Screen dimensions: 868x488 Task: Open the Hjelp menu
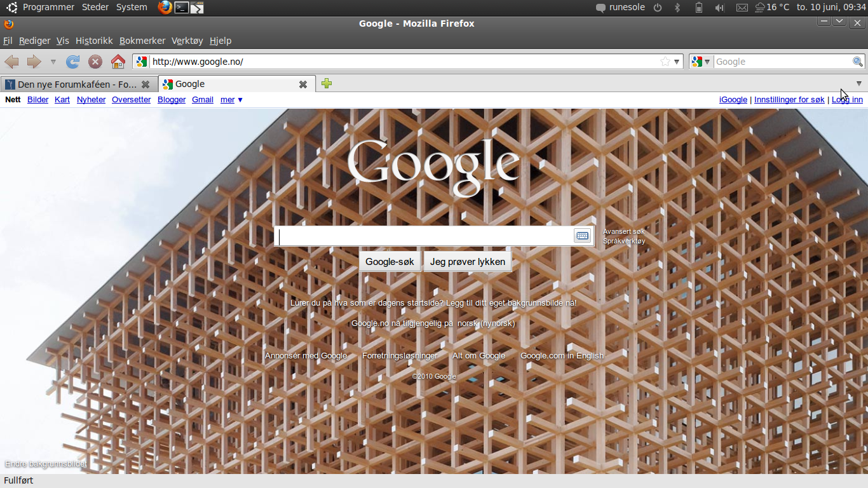(220, 41)
